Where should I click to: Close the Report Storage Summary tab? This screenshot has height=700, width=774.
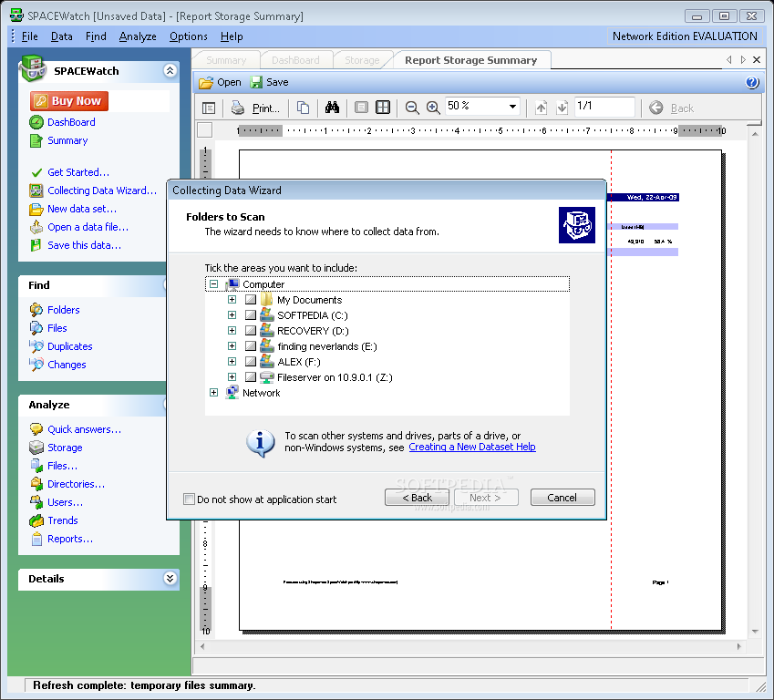coord(757,60)
